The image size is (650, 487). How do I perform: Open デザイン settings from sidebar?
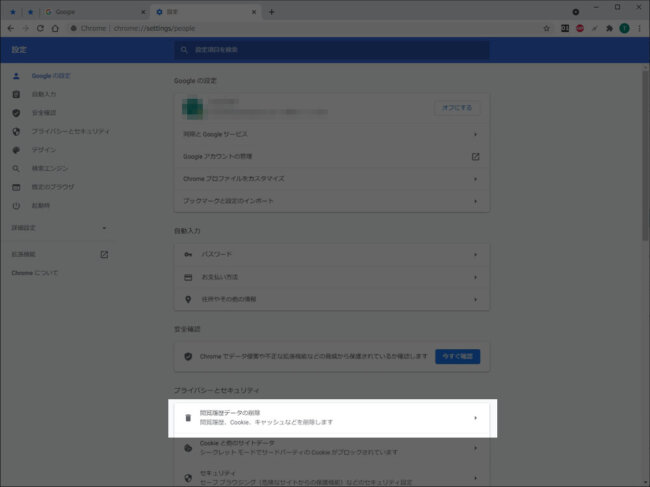44,150
